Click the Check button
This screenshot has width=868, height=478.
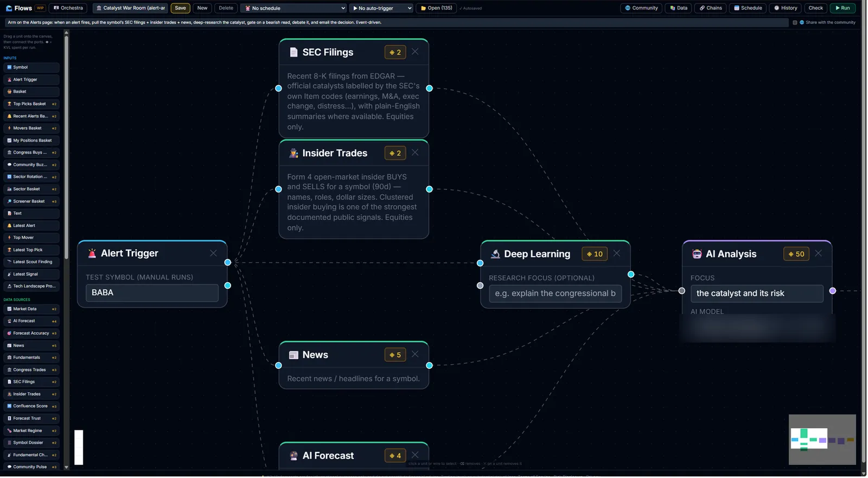point(815,8)
